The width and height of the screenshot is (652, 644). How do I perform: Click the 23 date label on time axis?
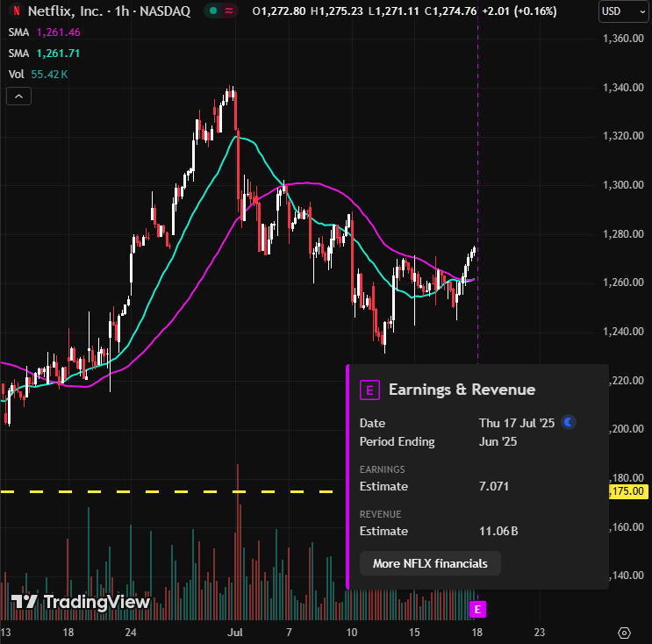pos(540,633)
